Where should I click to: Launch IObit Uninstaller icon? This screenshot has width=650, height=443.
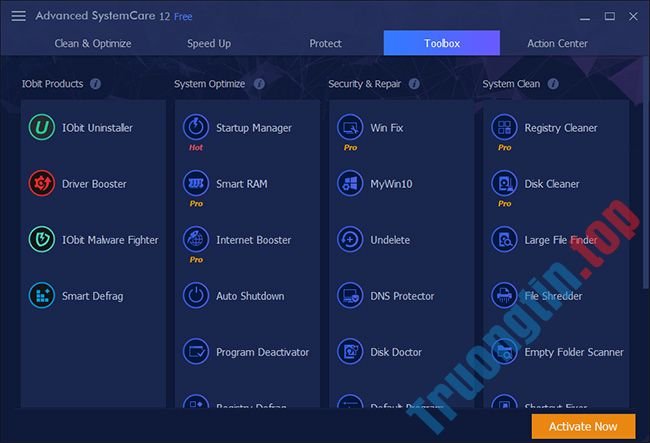[x=41, y=127]
